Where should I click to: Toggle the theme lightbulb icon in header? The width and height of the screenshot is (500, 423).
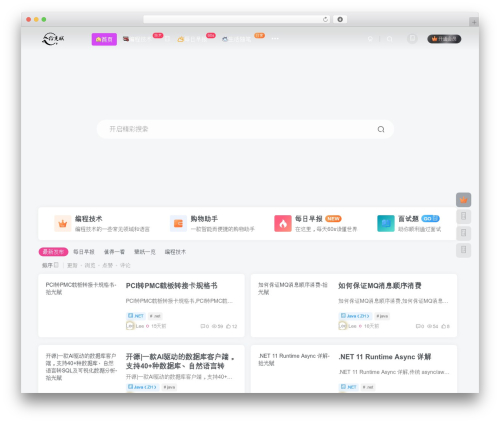pos(370,39)
